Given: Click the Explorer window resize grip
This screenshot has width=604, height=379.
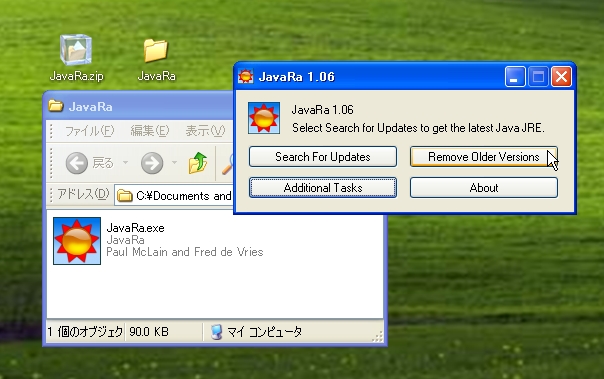Looking at the screenshot, I should [x=378, y=337].
